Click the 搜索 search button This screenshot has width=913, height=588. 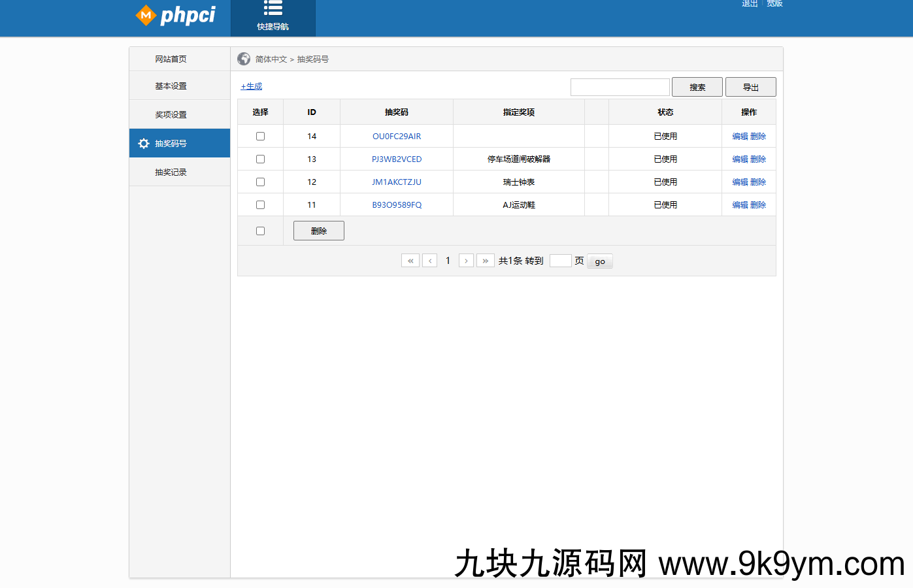tap(697, 86)
